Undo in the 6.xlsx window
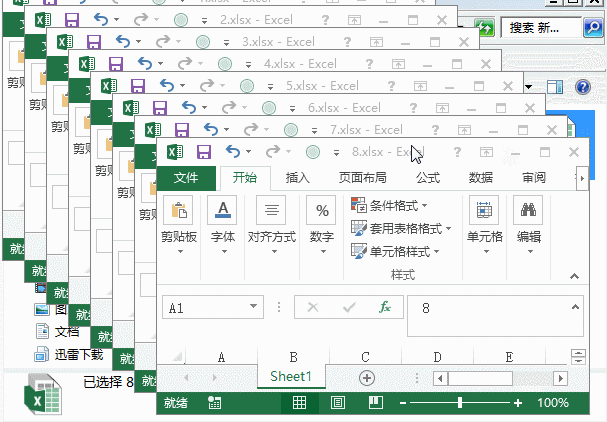Image resolution: width=607 pixels, height=422 pixels. click(x=189, y=107)
